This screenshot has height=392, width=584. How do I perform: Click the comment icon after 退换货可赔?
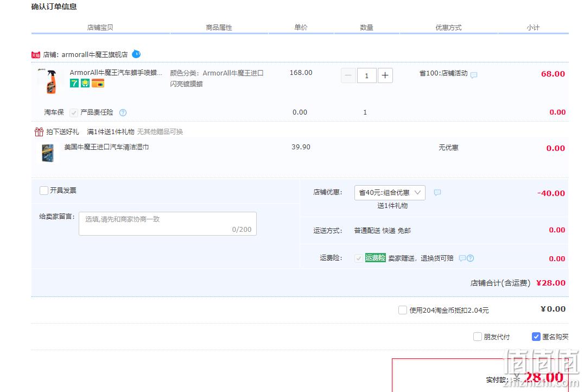pos(462,258)
